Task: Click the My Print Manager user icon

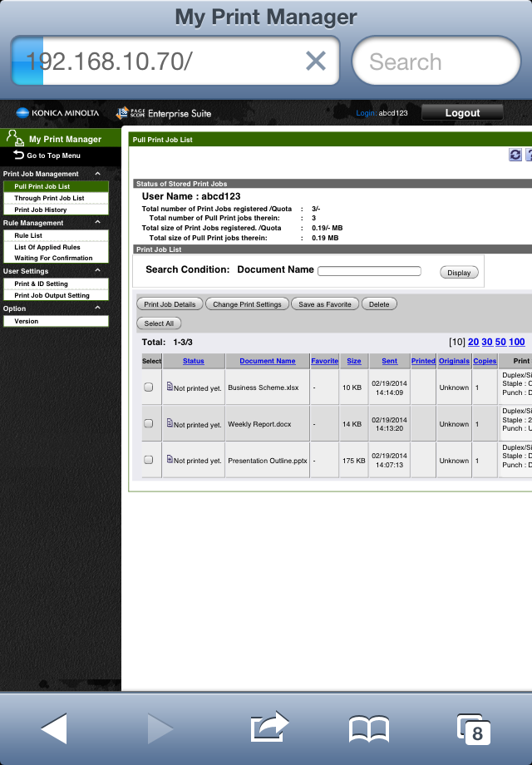Action: (x=15, y=138)
